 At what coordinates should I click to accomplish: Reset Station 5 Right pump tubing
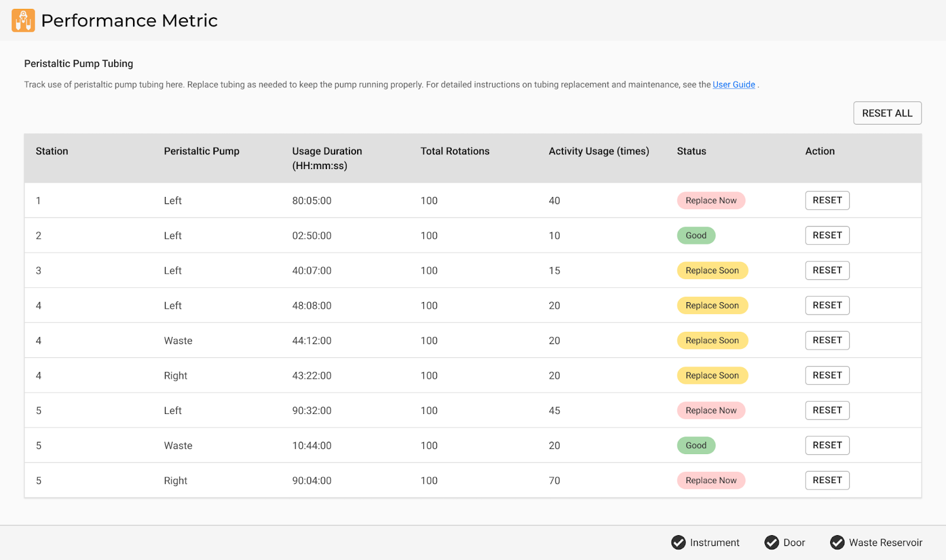point(827,480)
